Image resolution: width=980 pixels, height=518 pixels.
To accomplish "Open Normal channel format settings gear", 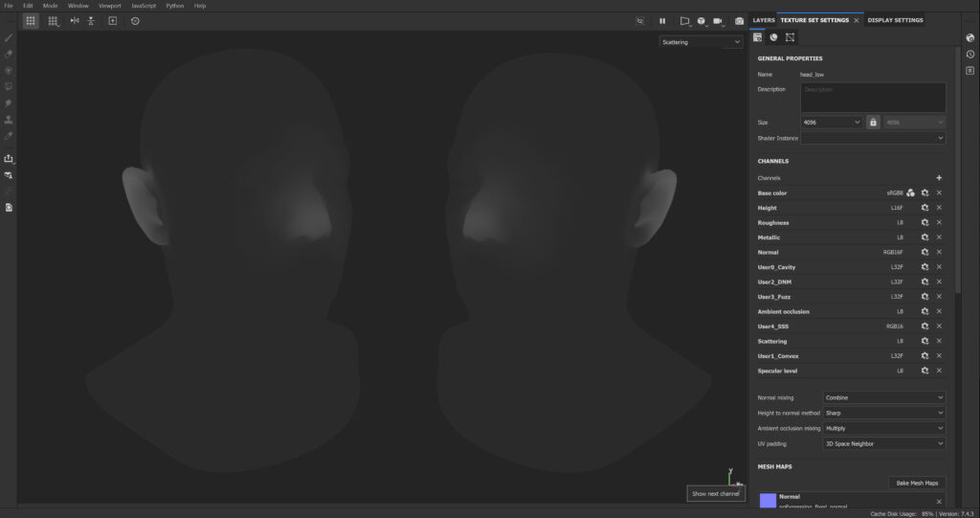I will coord(925,252).
